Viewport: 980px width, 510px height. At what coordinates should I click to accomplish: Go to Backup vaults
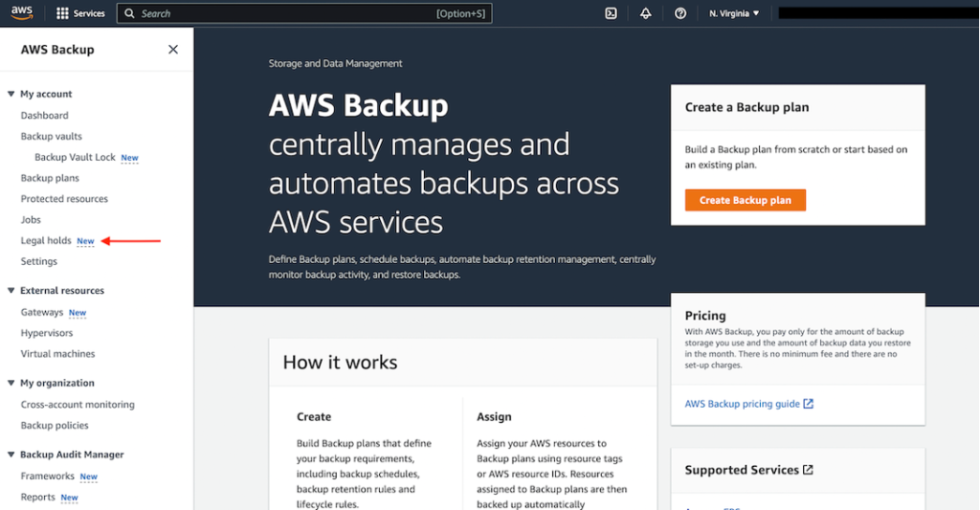(52, 136)
